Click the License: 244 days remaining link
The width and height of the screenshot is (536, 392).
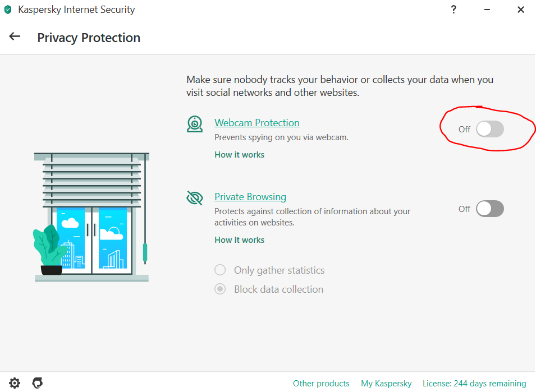474,384
